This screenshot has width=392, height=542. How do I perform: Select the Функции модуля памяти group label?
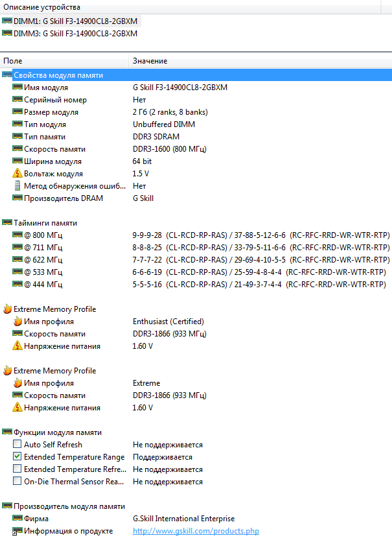pyautogui.click(x=58, y=432)
